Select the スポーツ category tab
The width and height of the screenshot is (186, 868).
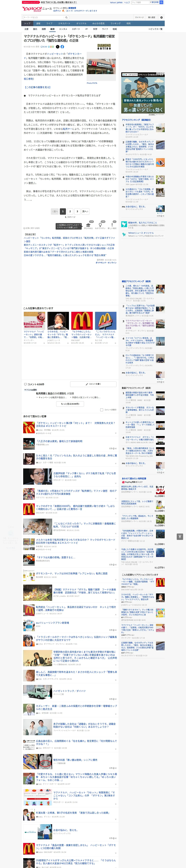(76, 29)
